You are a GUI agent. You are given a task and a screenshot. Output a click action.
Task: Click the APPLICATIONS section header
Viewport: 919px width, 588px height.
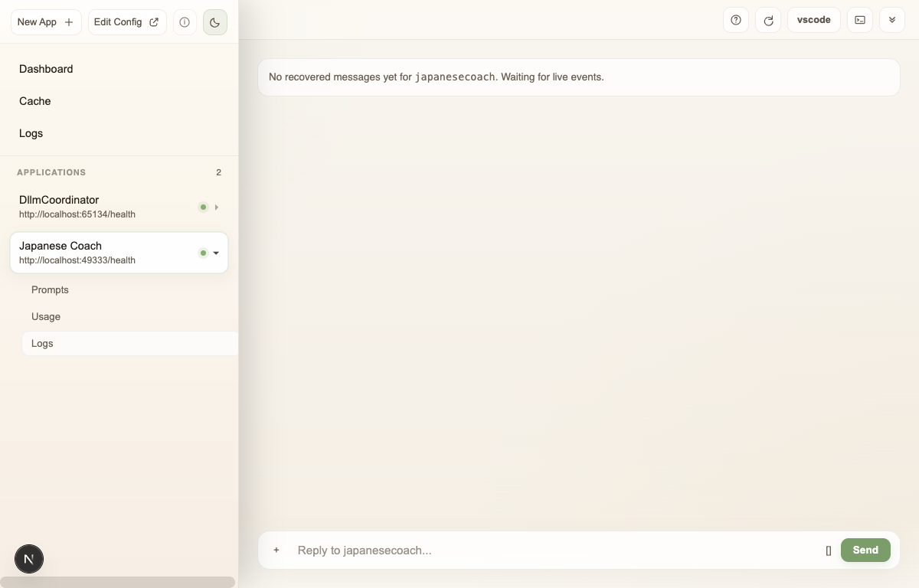[x=51, y=172]
